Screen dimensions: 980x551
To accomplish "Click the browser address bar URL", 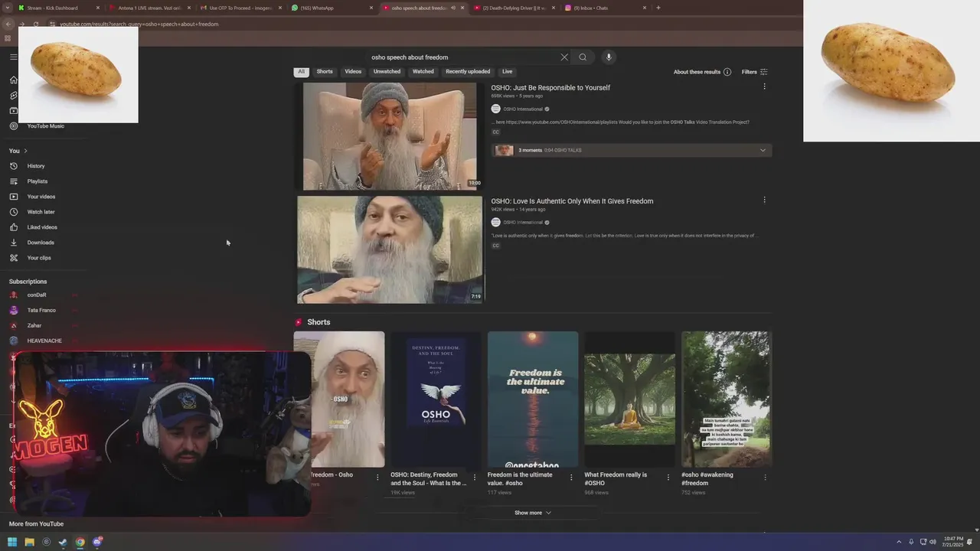I will (x=139, y=24).
